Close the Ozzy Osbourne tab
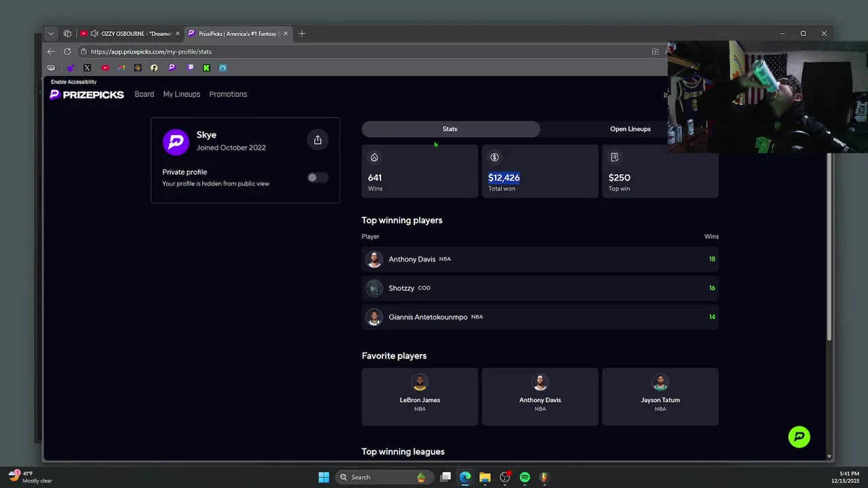 pyautogui.click(x=178, y=33)
